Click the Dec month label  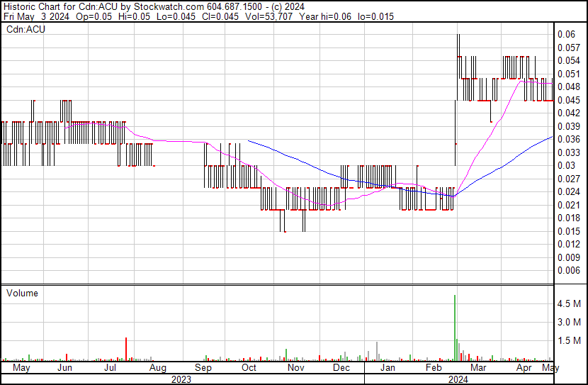[x=341, y=368]
